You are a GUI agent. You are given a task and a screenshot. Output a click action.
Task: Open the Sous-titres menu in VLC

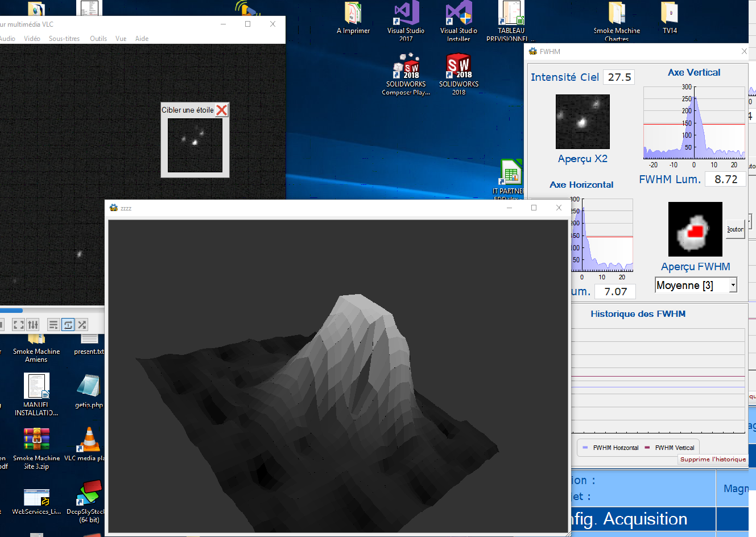[64, 39]
